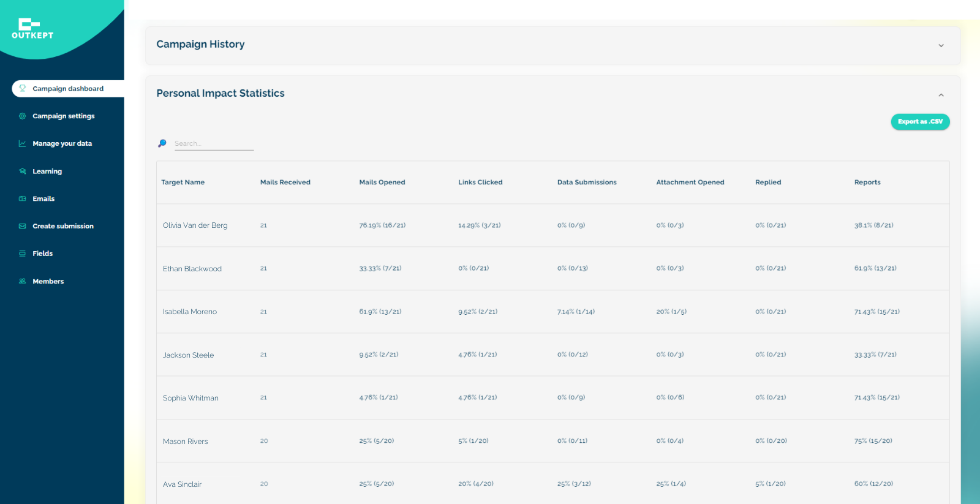The image size is (980, 504).
Task: Sort by Replied column header
Action: [768, 182]
